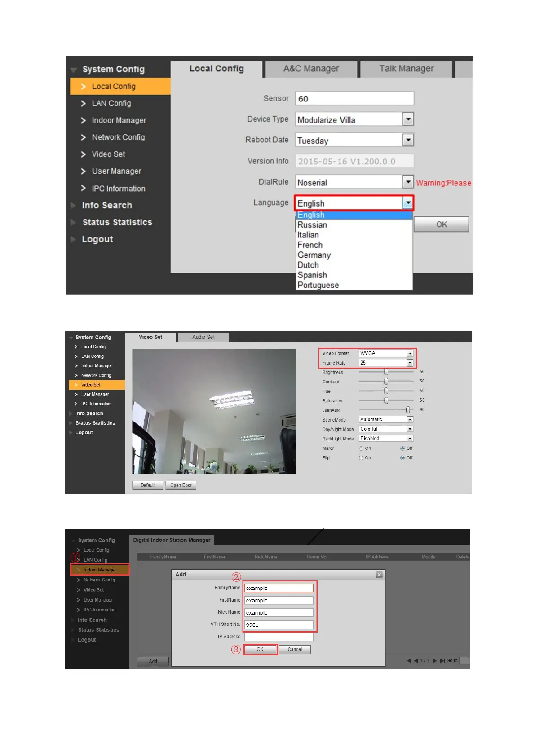Click the empty IP Address input field
535x756 pixels.
[279, 637]
